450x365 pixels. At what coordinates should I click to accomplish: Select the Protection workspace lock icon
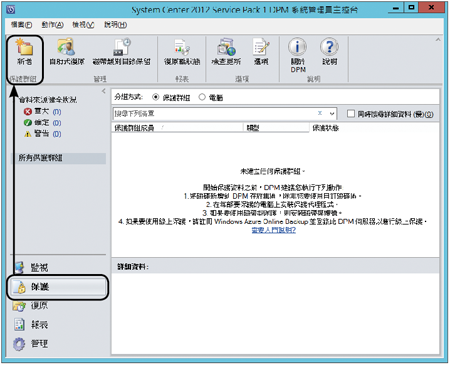20,287
